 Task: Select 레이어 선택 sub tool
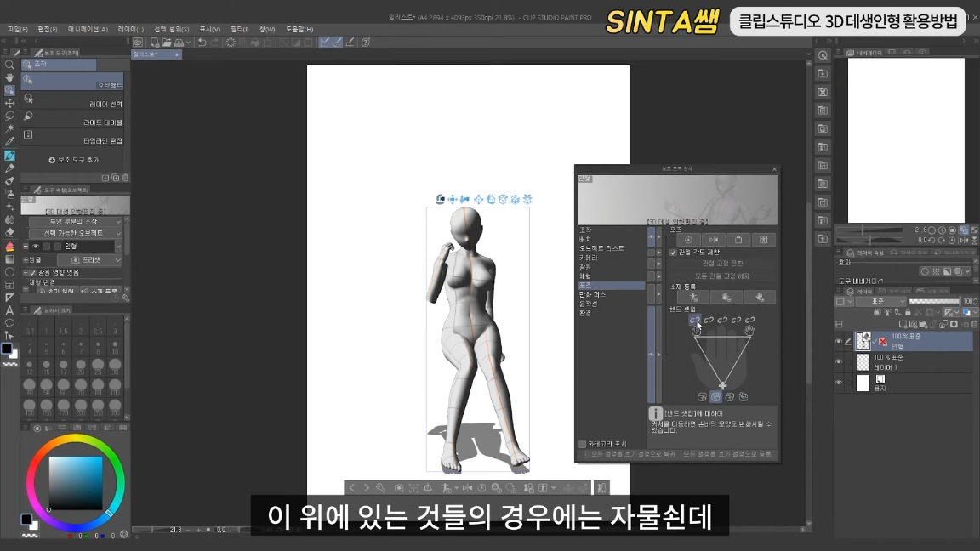(x=72, y=100)
